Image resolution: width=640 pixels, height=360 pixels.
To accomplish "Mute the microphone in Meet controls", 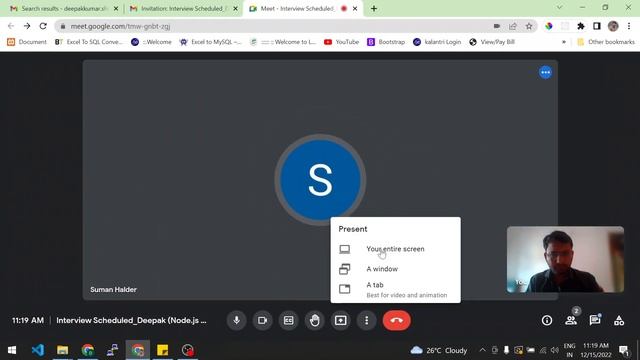I will 236,320.
